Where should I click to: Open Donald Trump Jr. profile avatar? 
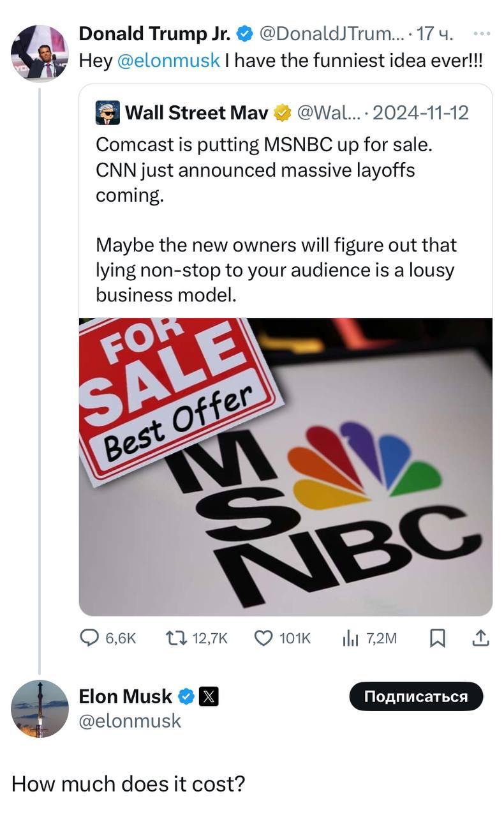pos(40,52)
